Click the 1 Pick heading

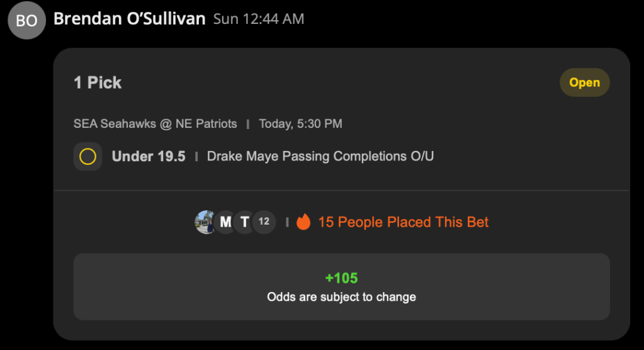(x=98, y=82)
